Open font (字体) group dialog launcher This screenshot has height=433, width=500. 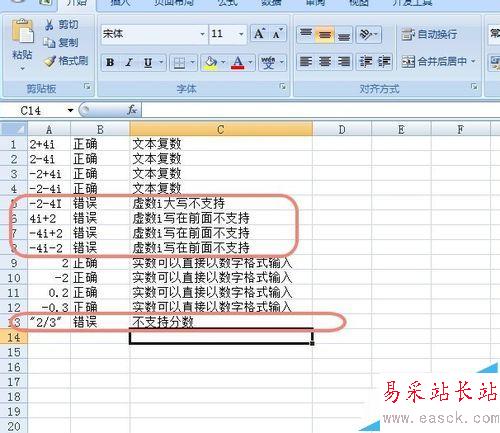[x=283, y=87]
